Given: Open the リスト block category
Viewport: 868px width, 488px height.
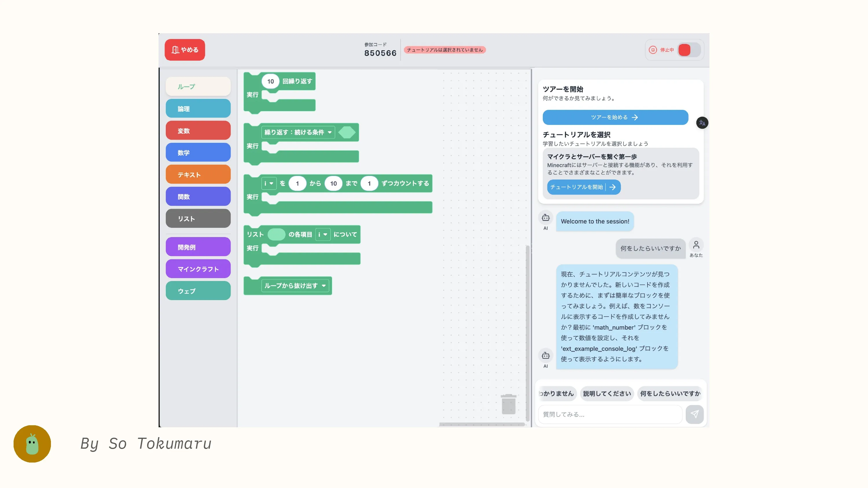Looking at the screenshot, I should tap(198, 218).
